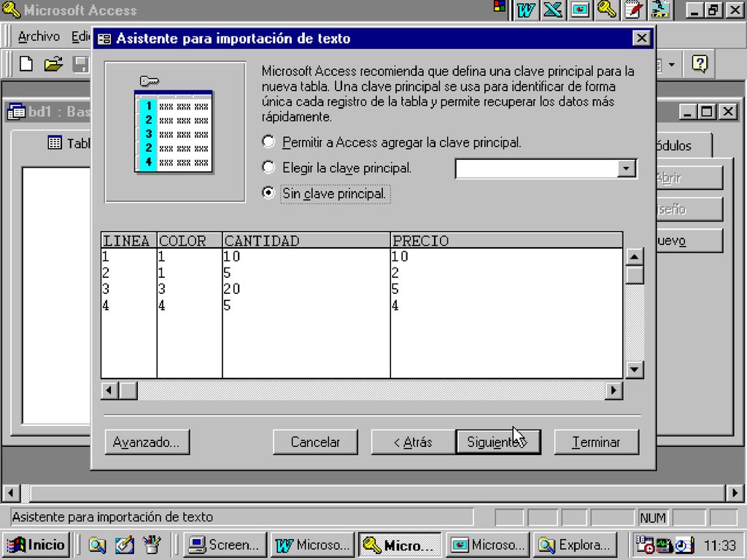Select the CANTIDAD column header
The width and height of the screenshot is (747, 560).
[306, 241]
